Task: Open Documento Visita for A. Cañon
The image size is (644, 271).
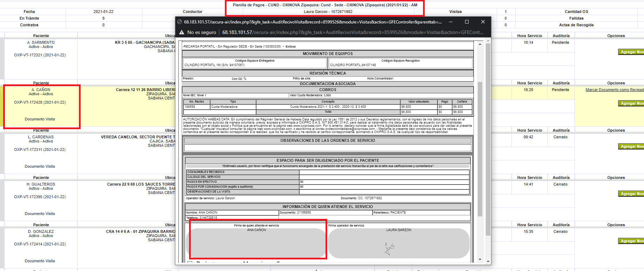Action: [40, 119]
